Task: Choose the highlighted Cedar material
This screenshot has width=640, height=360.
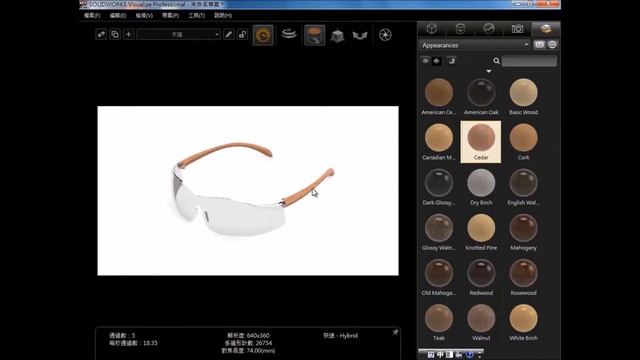Action: click(x=481, y=142)
